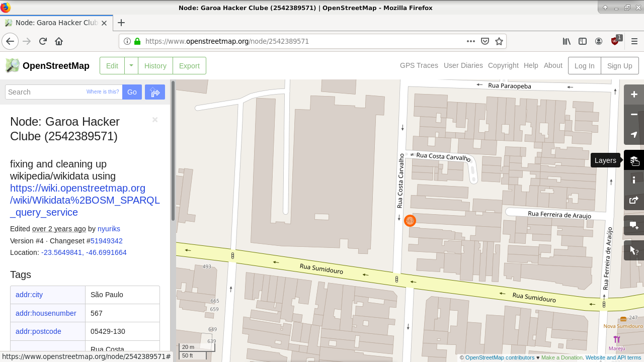Click the Sign Up button

pos(620,66)
